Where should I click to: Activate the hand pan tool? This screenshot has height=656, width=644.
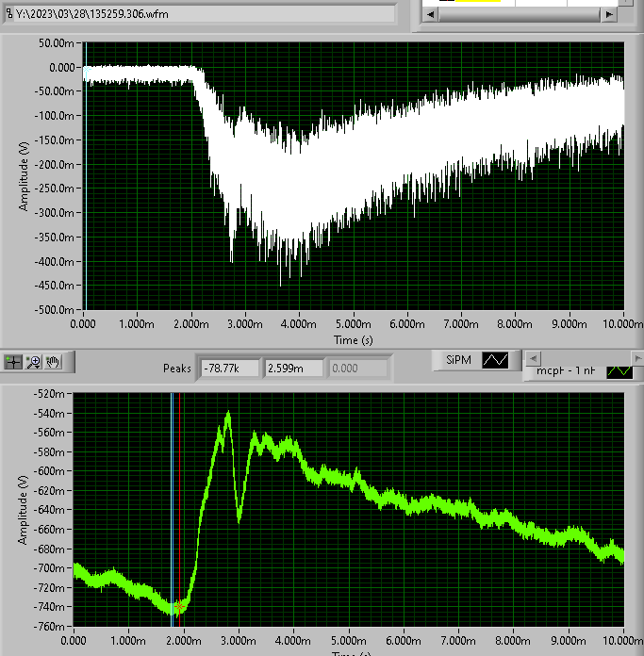53,362
